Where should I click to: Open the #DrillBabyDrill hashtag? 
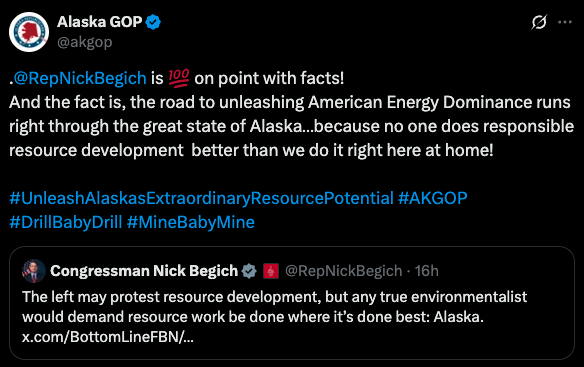pos(66,222)
